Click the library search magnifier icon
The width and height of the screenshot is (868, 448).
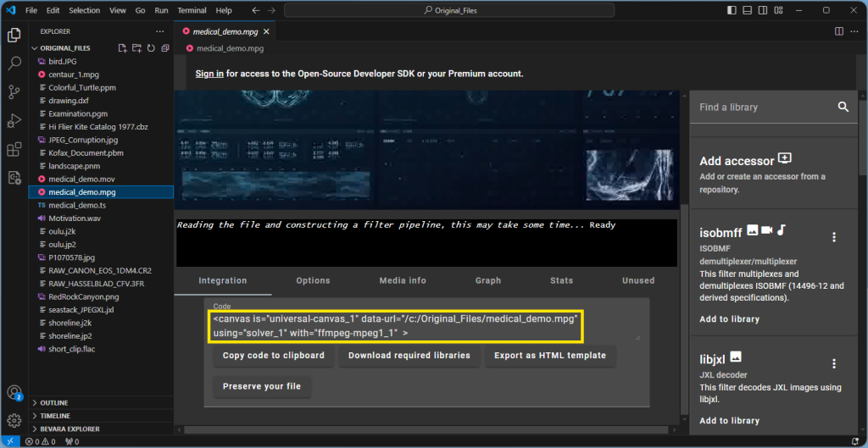(x=843, y=107)
